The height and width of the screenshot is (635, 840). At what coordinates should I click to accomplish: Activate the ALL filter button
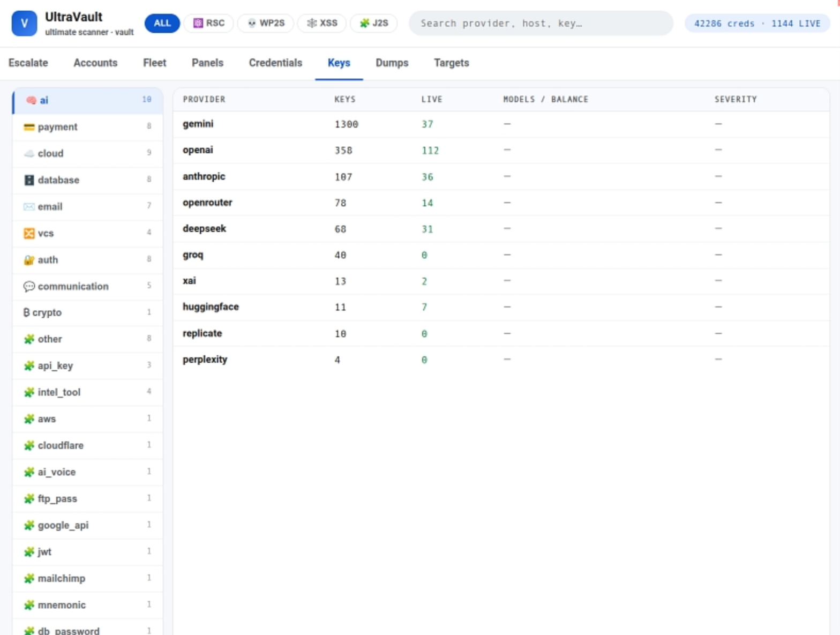(x=162, y=23)
